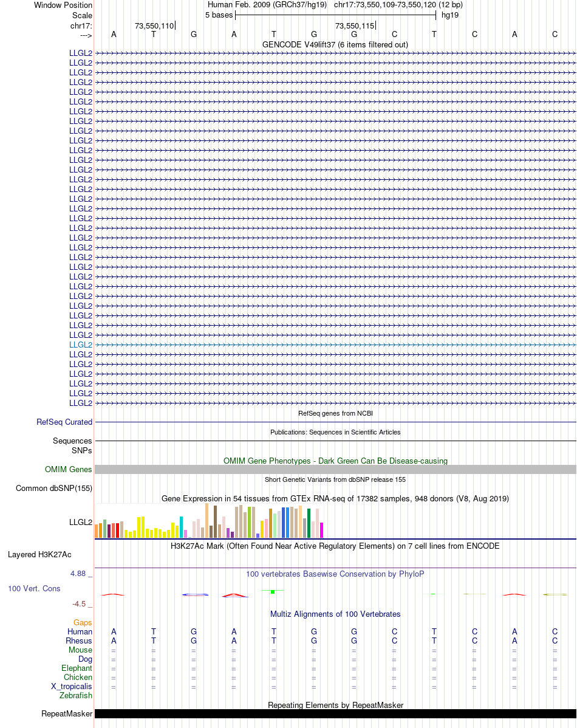Click the Scale label

82,15
